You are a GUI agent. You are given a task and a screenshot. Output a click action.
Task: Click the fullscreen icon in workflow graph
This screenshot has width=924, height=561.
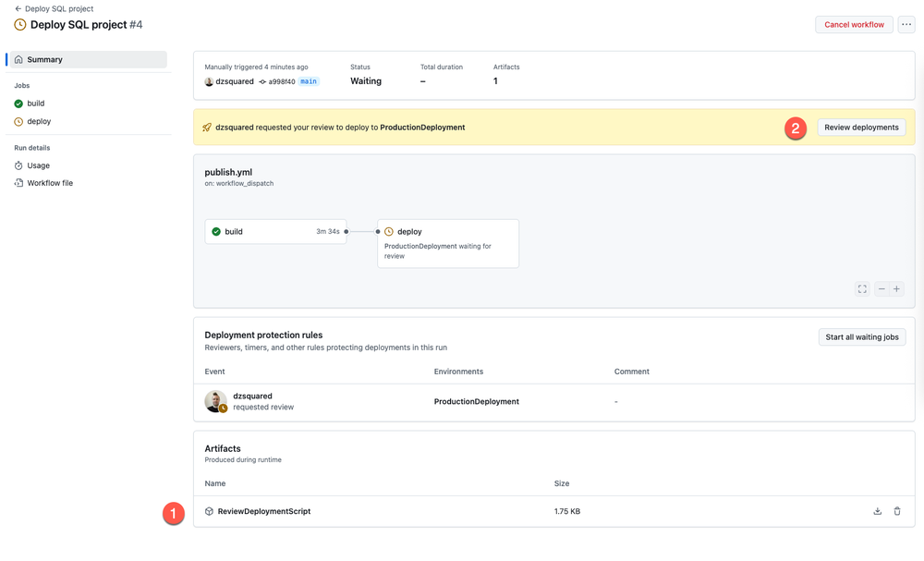tap(862, 288)
